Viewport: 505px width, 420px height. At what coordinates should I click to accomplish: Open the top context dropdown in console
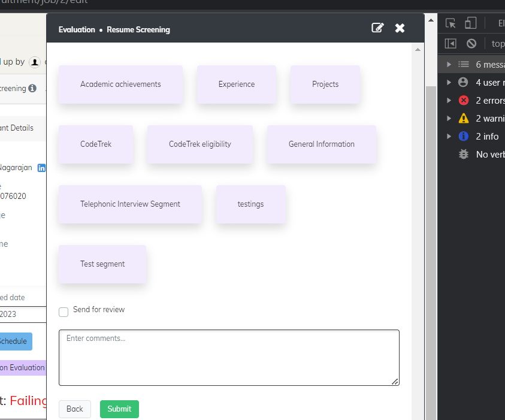pos(498,44)
